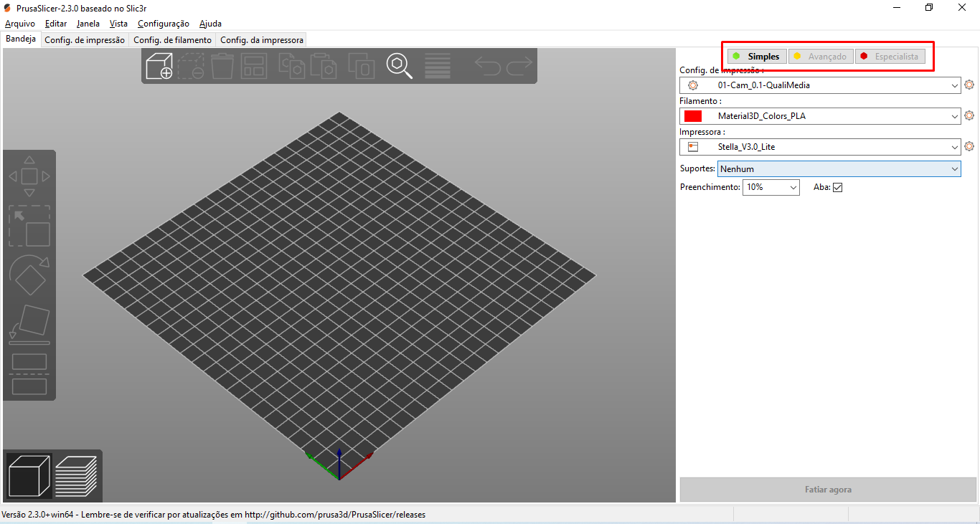Click the Paste clipboard icon

pos(324,66)
